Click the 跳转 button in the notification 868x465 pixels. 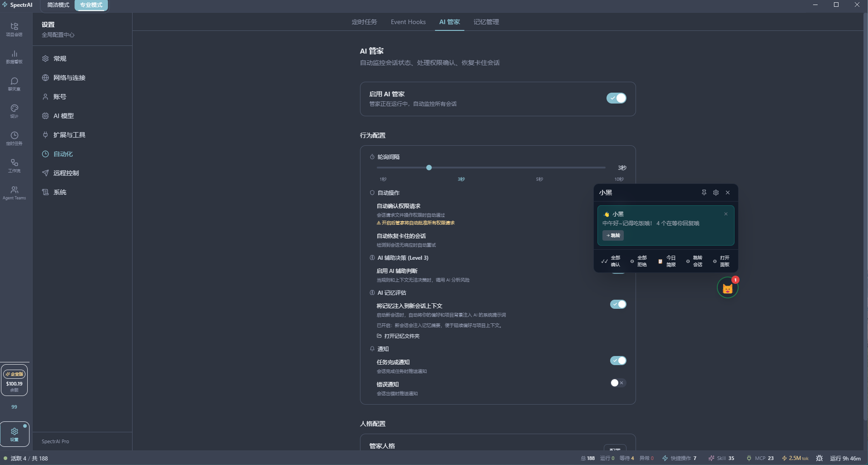(613, 235)
